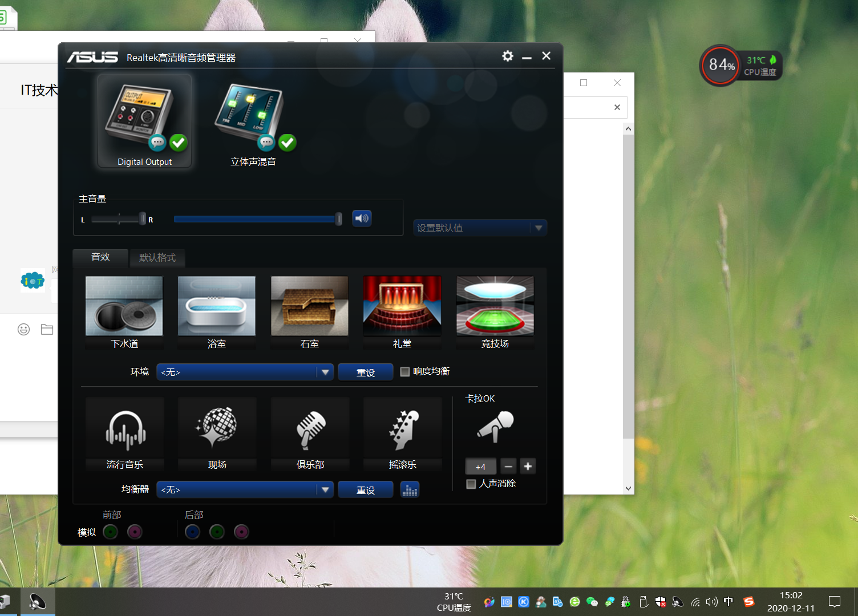Mute the master volume speaker button
The width and height of the screenshot is (858, 616).
pos(362,218)
